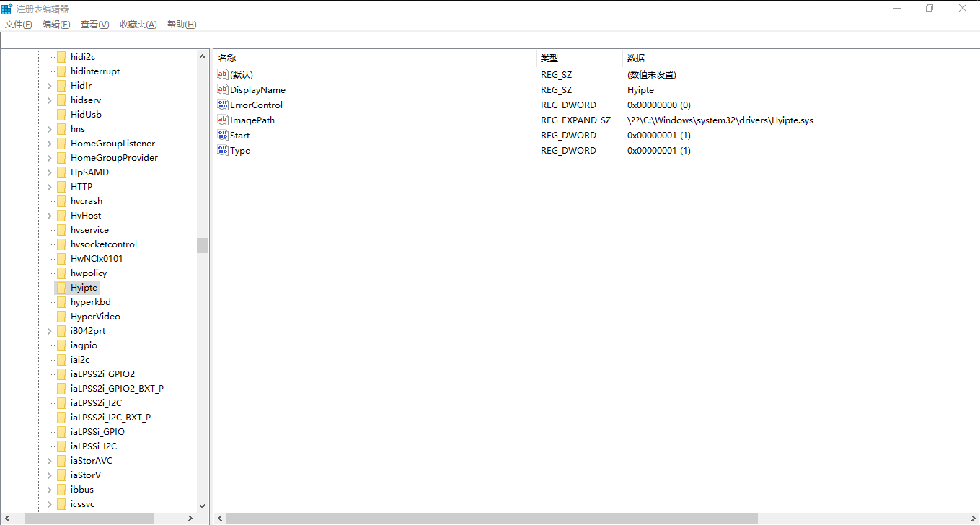Viewport: 980px width, 525px height.
Task: Click the HyperVideo folder icon
Action: 61,316
